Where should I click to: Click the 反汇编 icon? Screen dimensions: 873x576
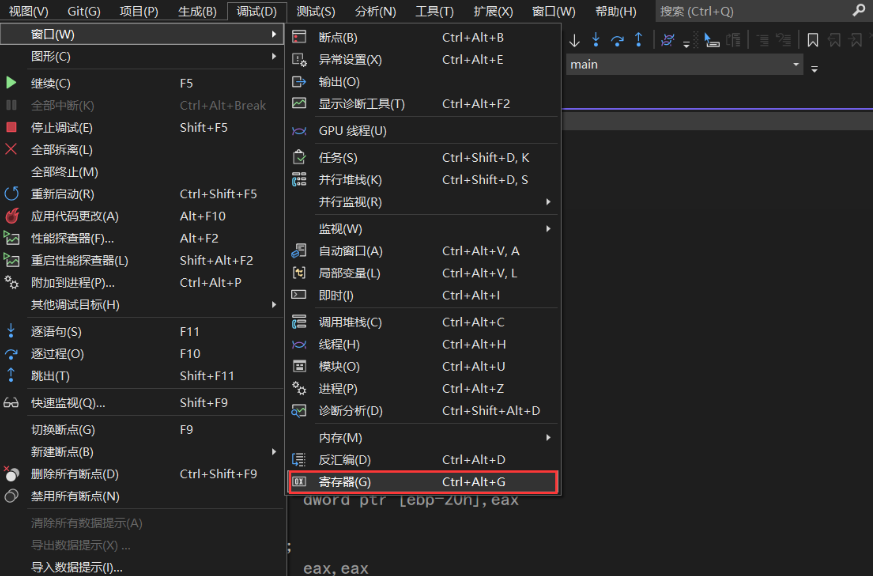tap(299, 460)
